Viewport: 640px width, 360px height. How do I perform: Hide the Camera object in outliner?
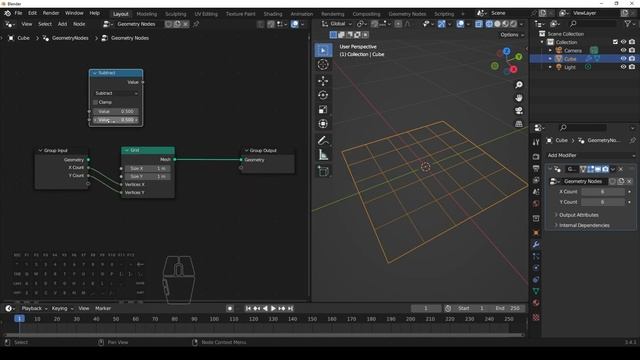[623, 51]
